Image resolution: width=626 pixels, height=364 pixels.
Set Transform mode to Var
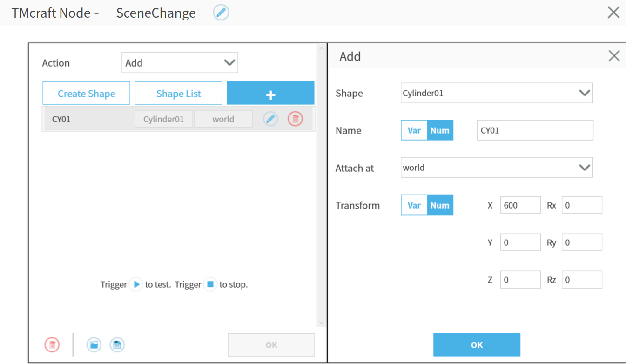coord(414,205)
